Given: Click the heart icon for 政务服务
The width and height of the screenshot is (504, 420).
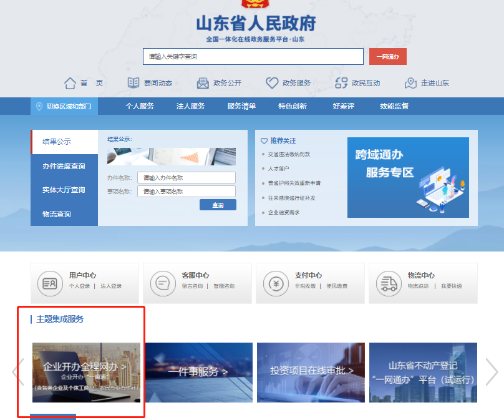Looking at the screenshot, I should click(x=272, y=83).
